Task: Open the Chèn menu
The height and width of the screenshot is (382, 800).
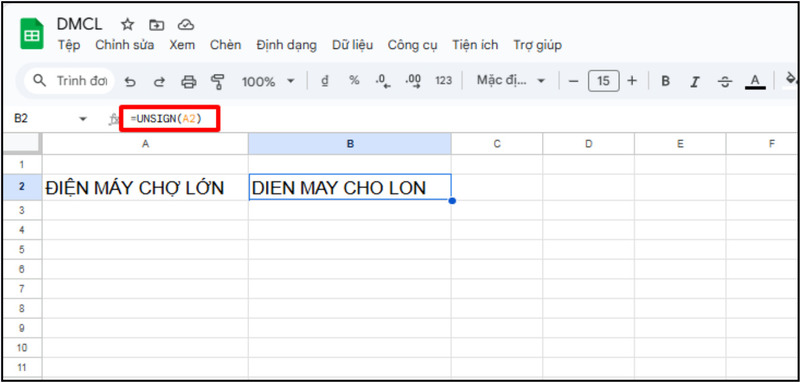Action: [226, 45]
